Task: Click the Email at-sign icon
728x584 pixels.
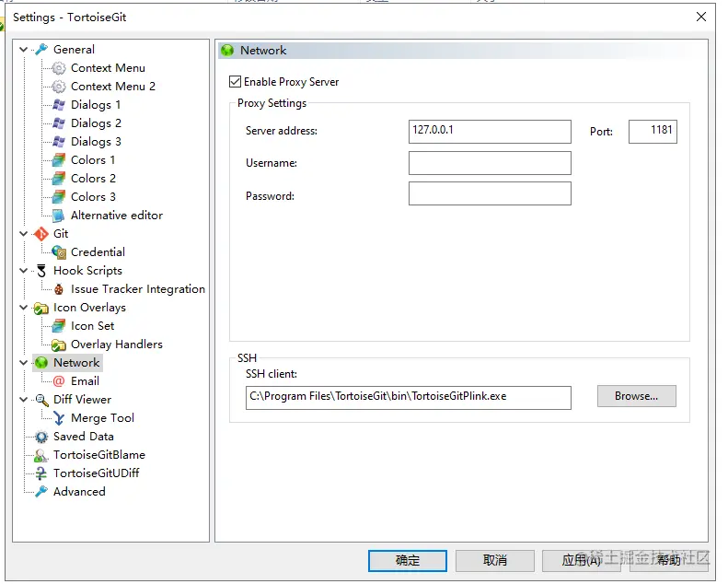Action: point(59,381)
